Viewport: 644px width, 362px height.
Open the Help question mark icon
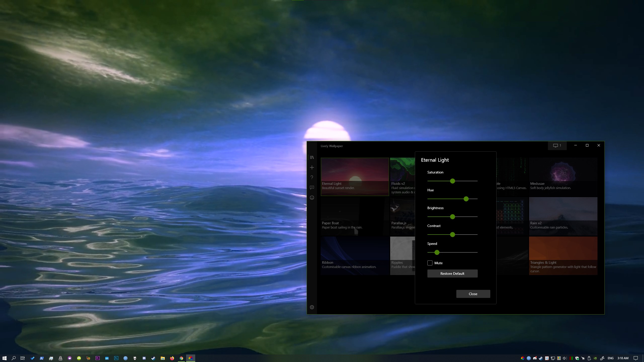point(312,177)
